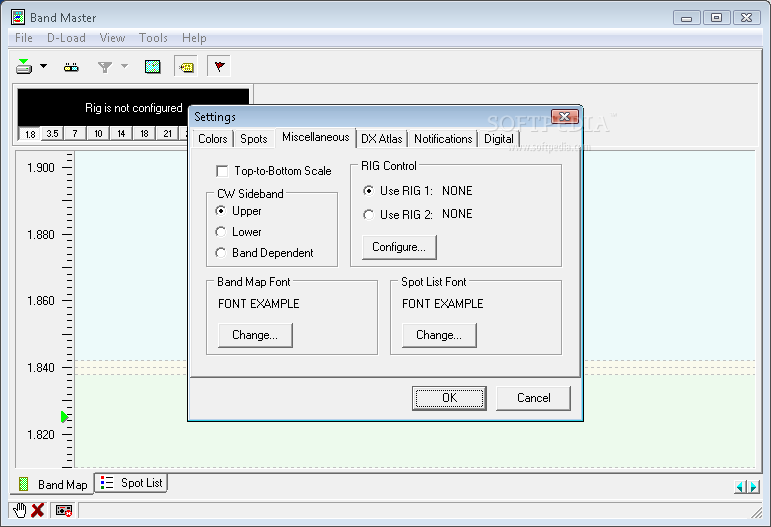Select the 21 MHz band button
Viewport: 771px width, 527px height.
(x=168, y=134)
